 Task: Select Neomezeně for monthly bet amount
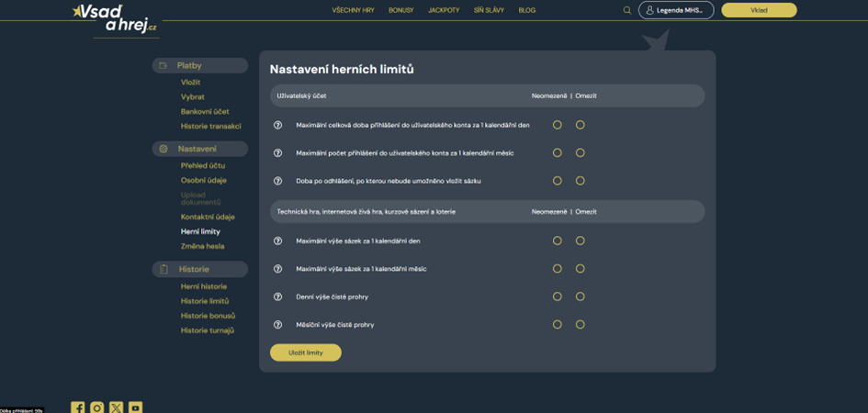[x=558, y=269]
